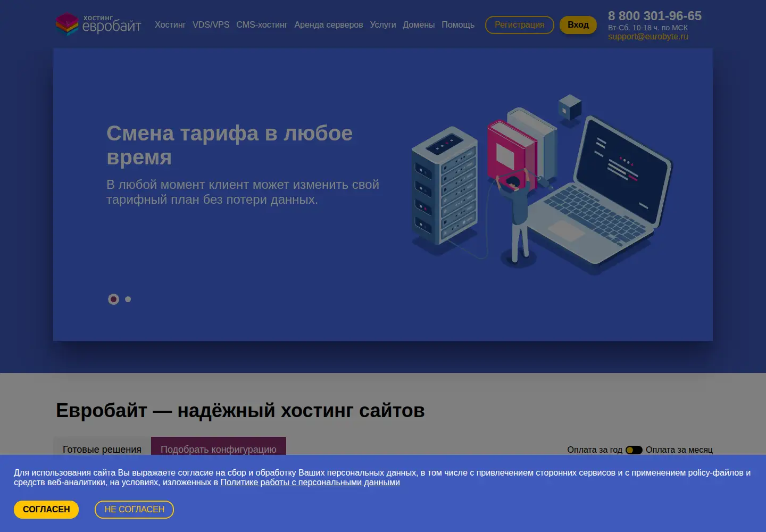Decline with НЕ СОГЛАСЕН button
The width and height of the screenshot is (766, 532).
point(135,510)
